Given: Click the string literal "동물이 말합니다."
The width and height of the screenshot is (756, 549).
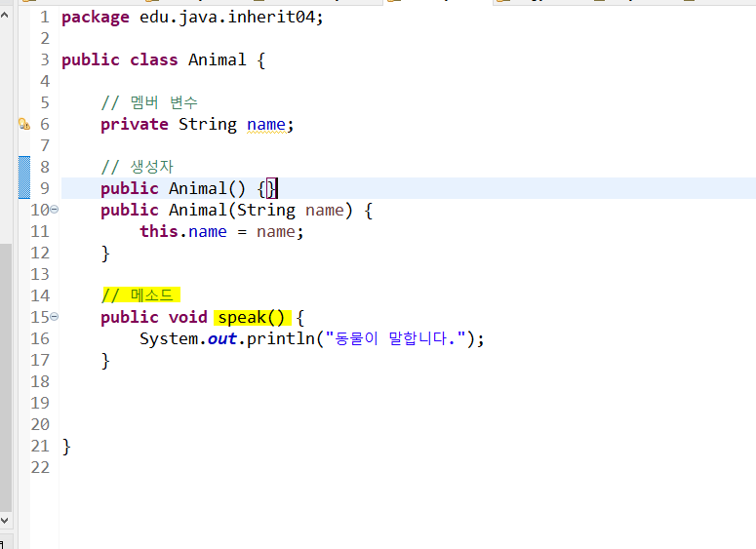Looking at the screenshot, I should click(x=395, y=338).
